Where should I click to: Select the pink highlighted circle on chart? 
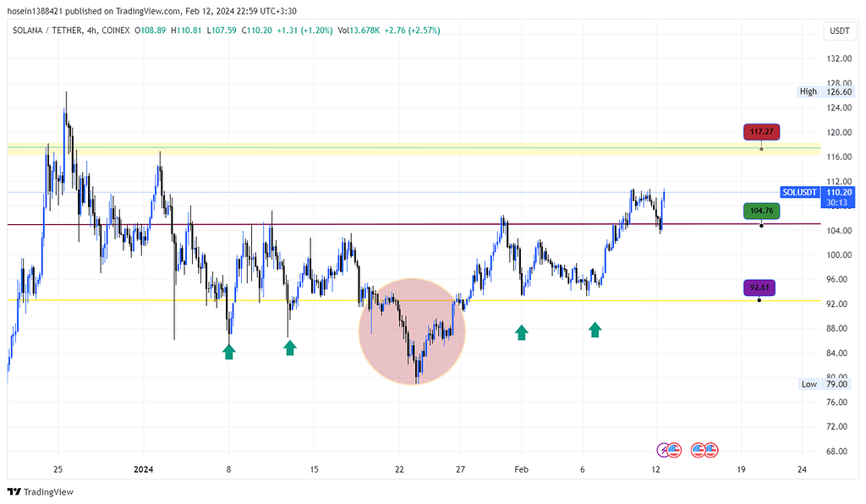pyautogui.click(x=412, y=331)
